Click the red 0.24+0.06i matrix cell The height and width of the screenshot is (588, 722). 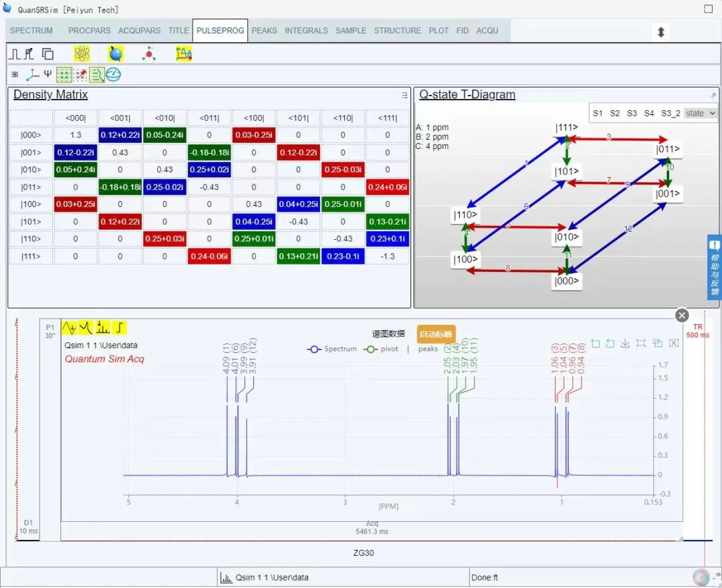(x=387, y=187)
